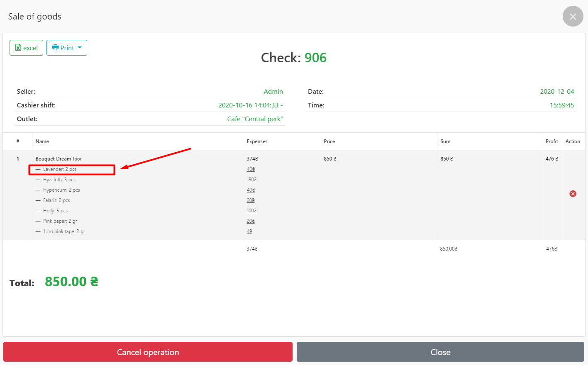
Task: Click the Cafe "Central perk" outlet
Action: (255, 119)
